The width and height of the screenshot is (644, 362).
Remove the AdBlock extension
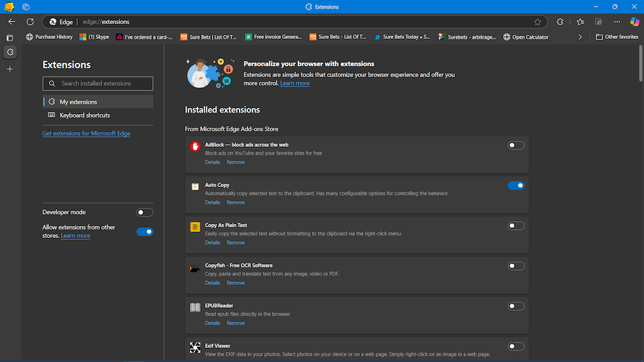click(235, 162)
